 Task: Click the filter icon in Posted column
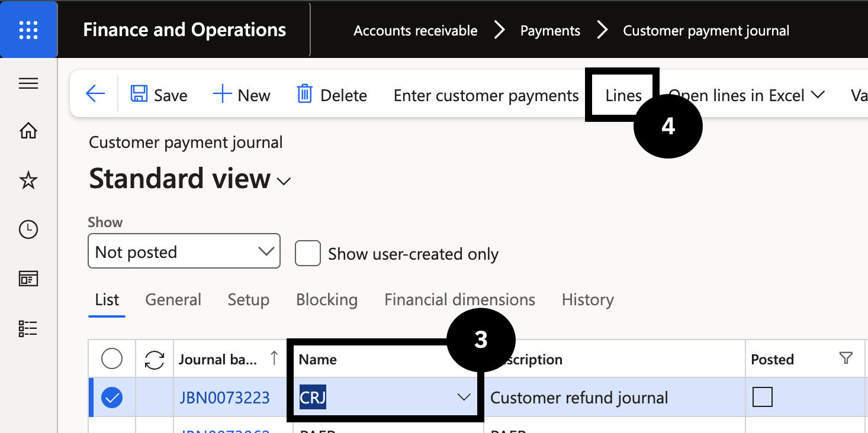[x=846, y=358]
